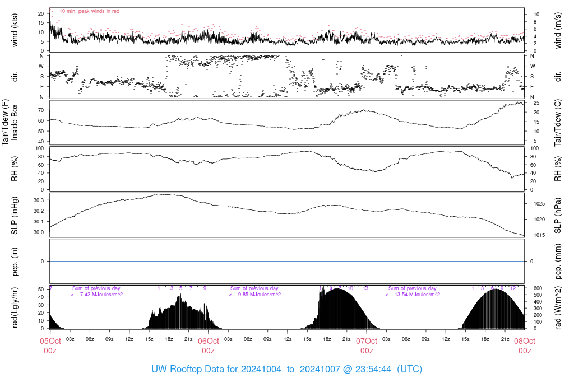Click the '7.42 MJoules/m^2' daily sum text
This screenshot has height=392, width=574.
(101, 295)
